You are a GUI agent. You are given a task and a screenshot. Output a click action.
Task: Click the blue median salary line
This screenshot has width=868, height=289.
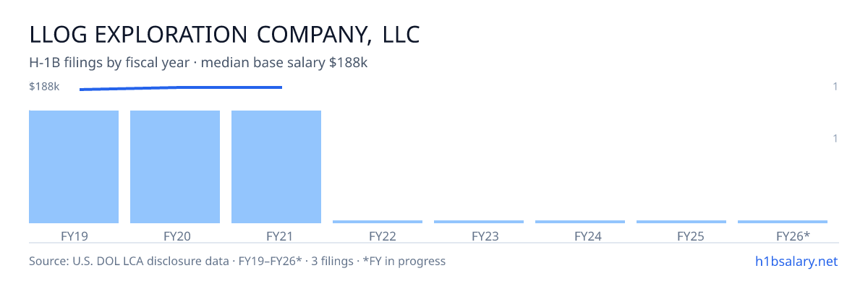point(180,88)
